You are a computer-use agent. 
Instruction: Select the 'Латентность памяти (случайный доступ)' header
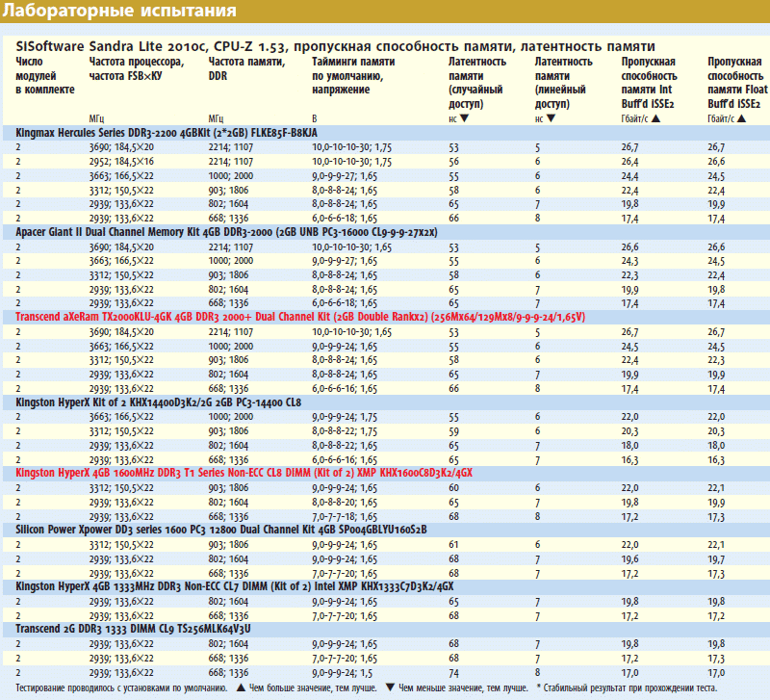pos(477,83)
